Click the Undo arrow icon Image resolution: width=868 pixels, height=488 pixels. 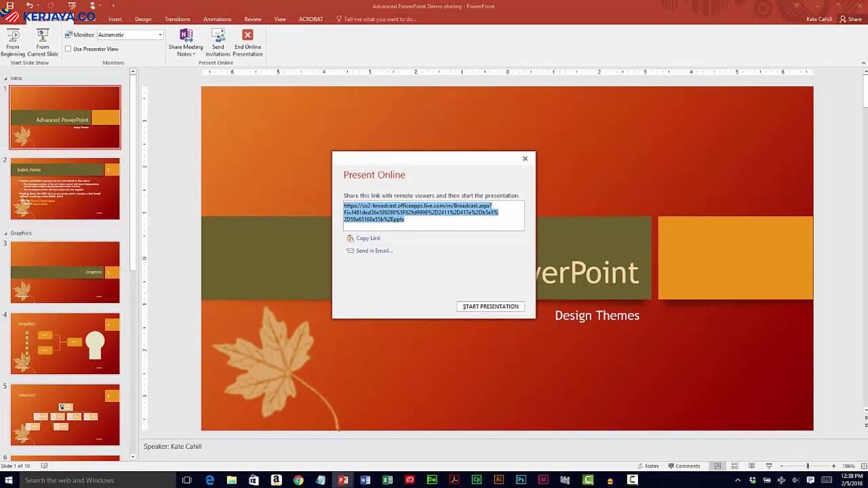pos(29,5)
